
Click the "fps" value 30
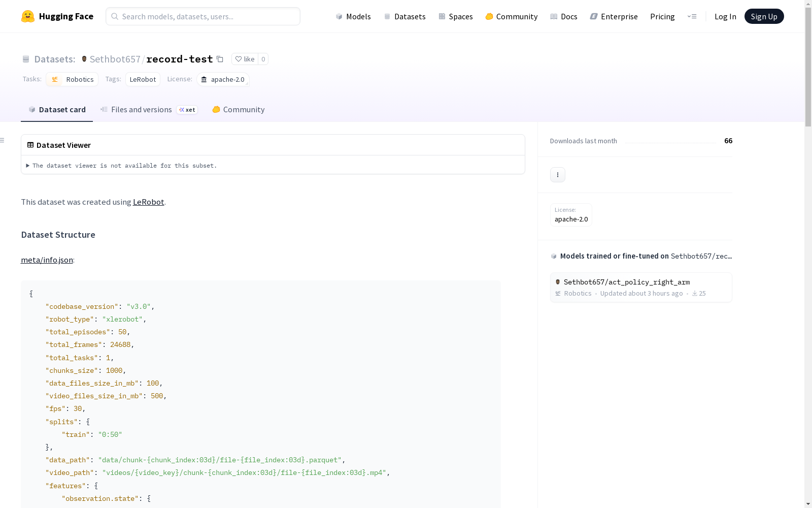(x=78, y=408)
